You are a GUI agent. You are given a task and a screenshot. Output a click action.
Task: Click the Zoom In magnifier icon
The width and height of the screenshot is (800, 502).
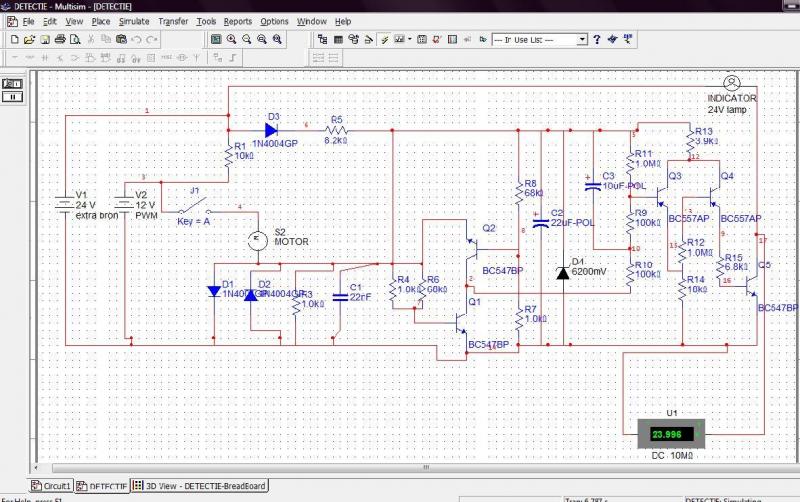pyautogui.click(x=231, y=39)
